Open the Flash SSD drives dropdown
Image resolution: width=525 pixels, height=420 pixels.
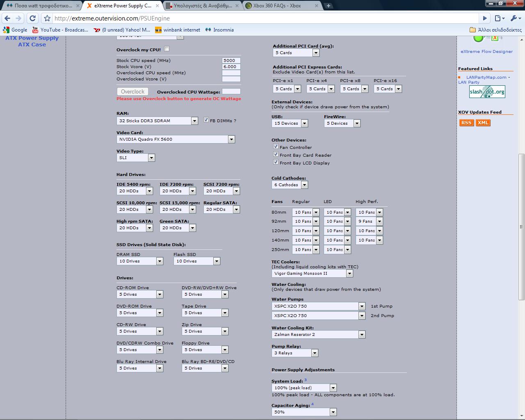197,261
